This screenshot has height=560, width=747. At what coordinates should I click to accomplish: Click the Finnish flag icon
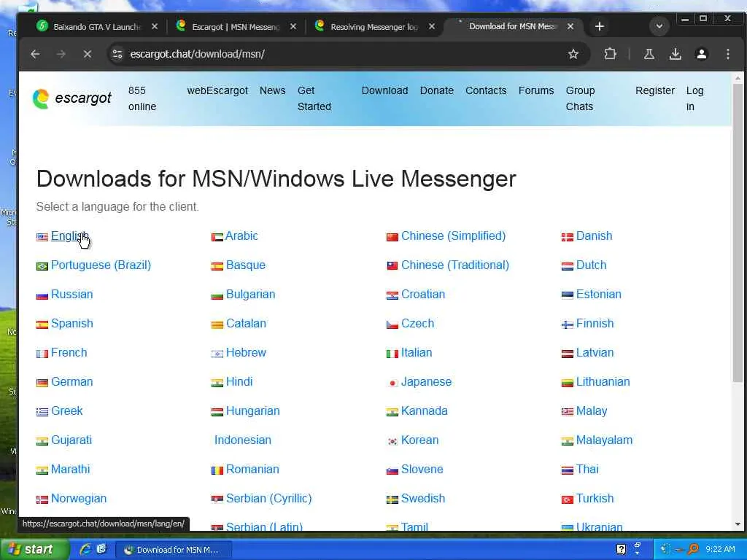tap(568, 324)
